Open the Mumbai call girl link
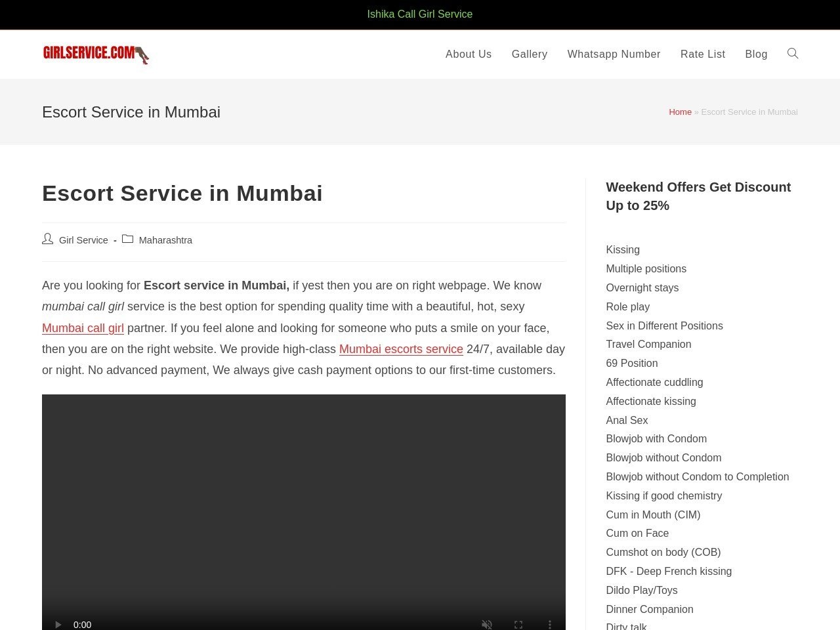 click(83, 327)
